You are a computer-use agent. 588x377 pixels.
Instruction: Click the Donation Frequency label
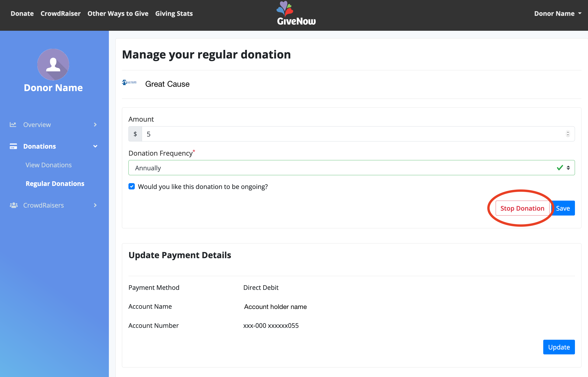point(161,153)
